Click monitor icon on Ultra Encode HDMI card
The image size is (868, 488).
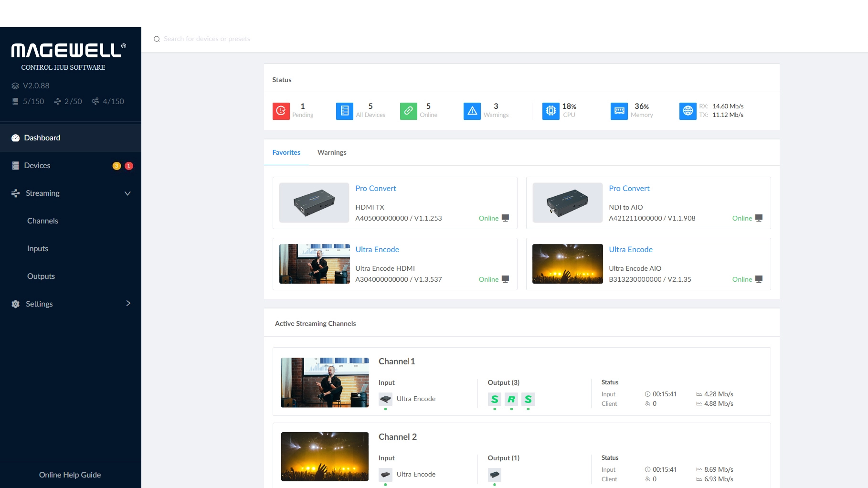point(506,279)
